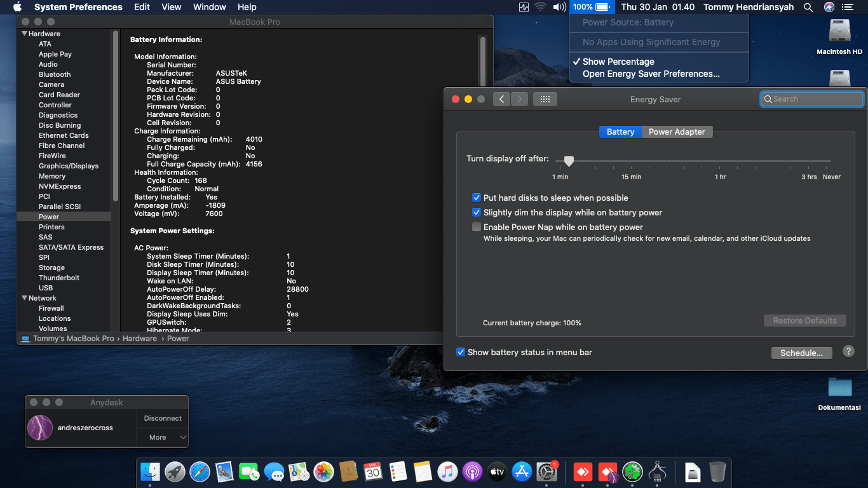Image resolution: width=868 pixels, height=488 pixels.
Task: Adjust Turn display off after slider
Action: click(x=569, y=161)
